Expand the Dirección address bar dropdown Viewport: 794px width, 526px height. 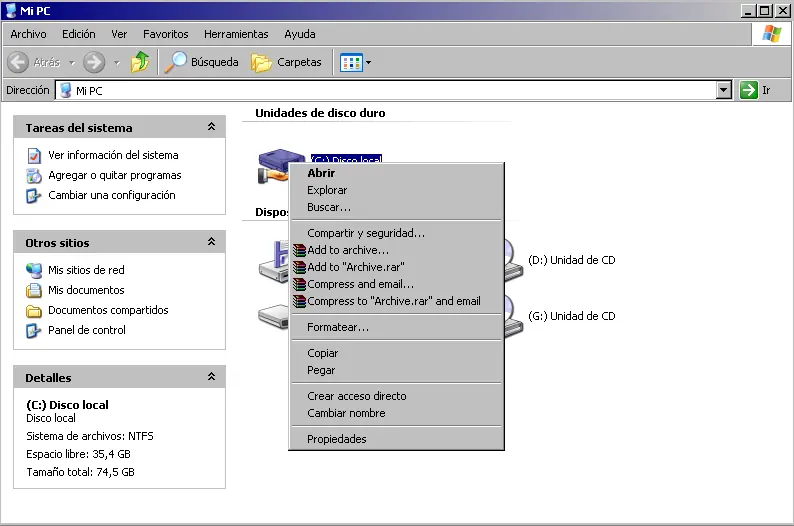pos(724,90)
